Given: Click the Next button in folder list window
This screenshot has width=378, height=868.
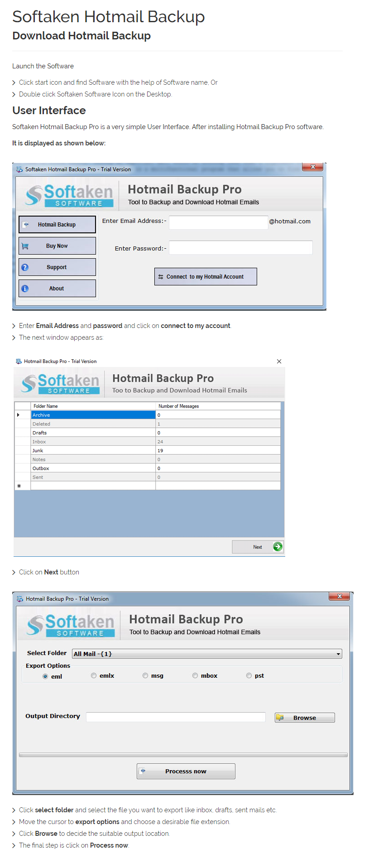Looking at the screenshot, I should tap(258, 547).
